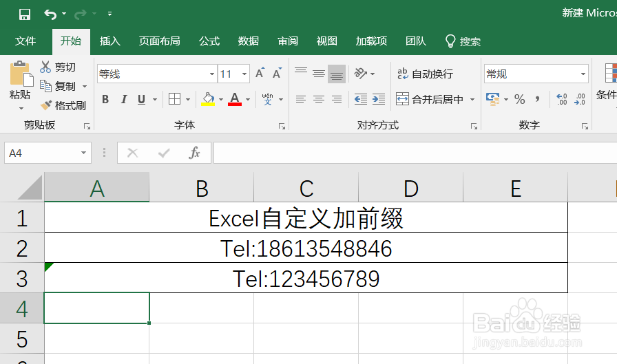Switch to the 数据 ribbon tab
617x364 pixels.
point(249,41)
